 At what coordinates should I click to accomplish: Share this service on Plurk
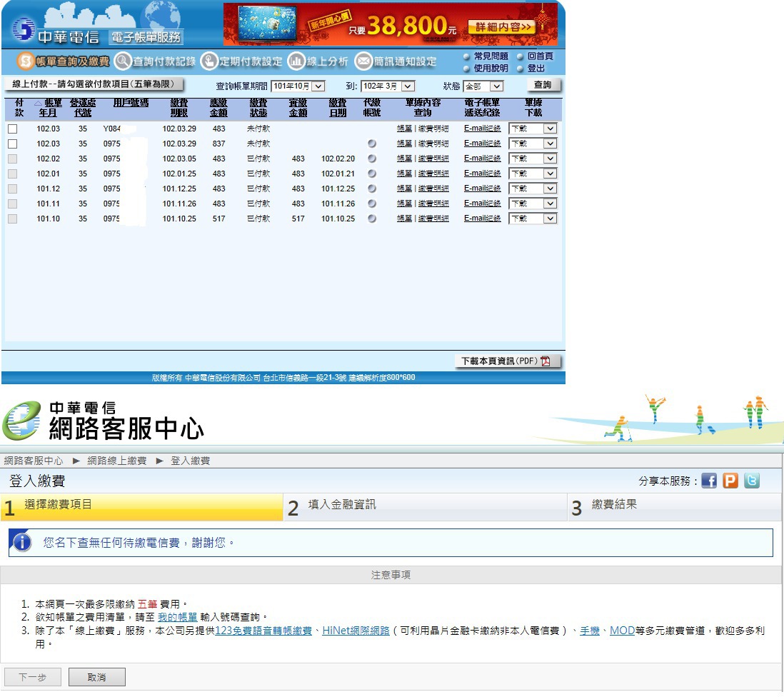(x=730, y=481)
